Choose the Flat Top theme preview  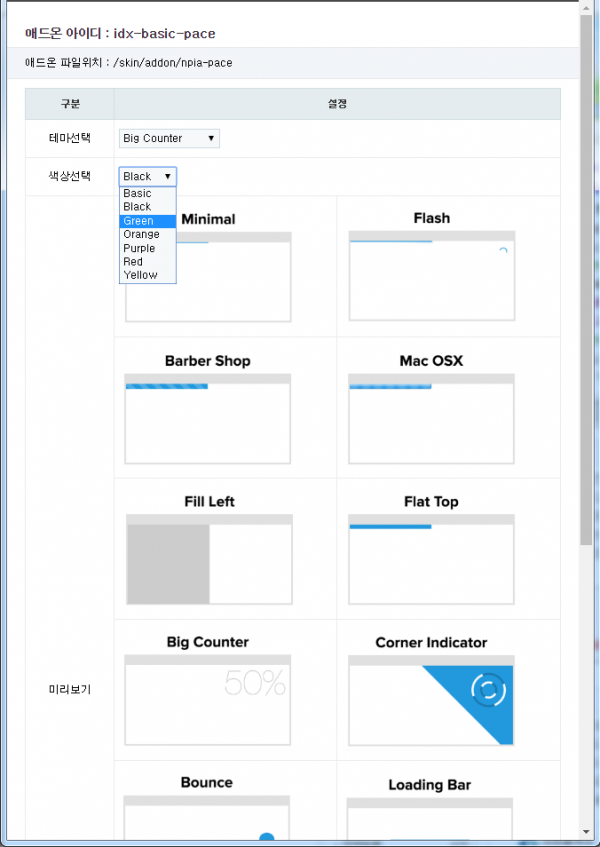[431, 559]
